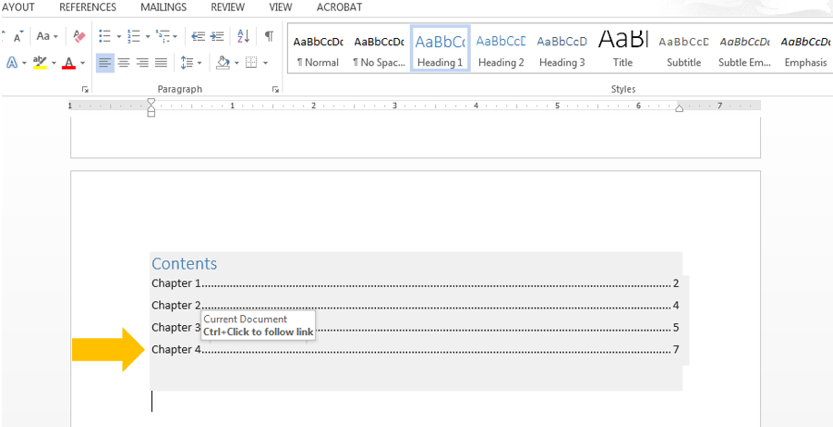This screenshot has width=833, height=427.
Task: Toggle the Align Left button
Action: point(105,63)
